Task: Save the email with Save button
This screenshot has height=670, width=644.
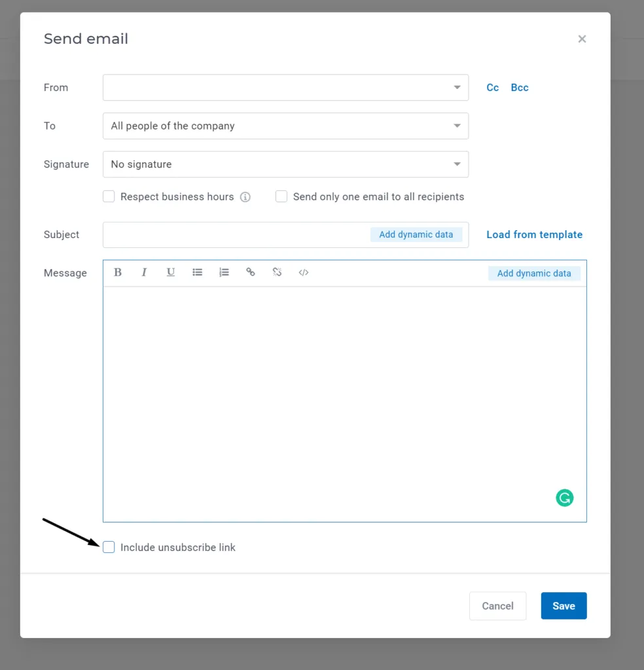Action: pyautogui.click(x=563, y=605)
